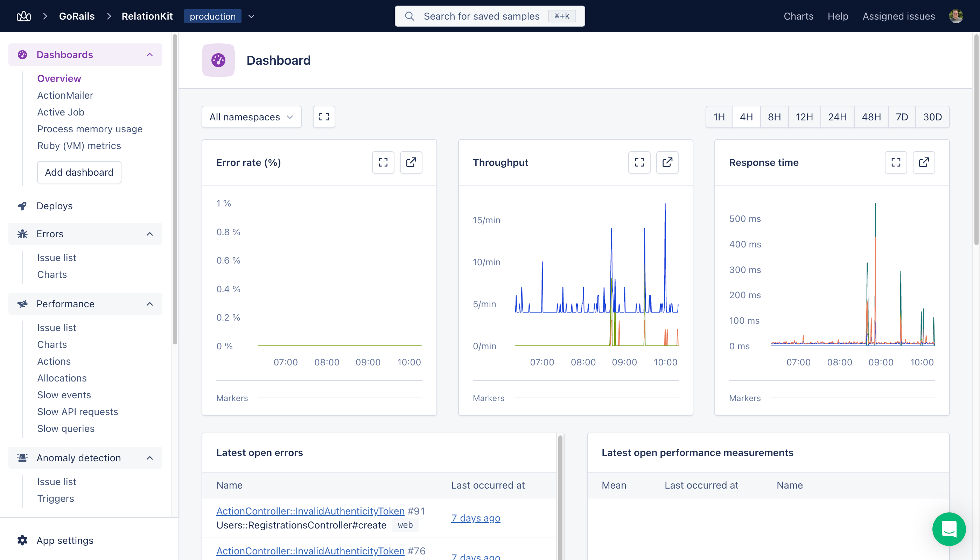The height and width of the screenshot is (560, 980).
Task: Open the All namespaces dropdown
Action: (x=251, y=117)
